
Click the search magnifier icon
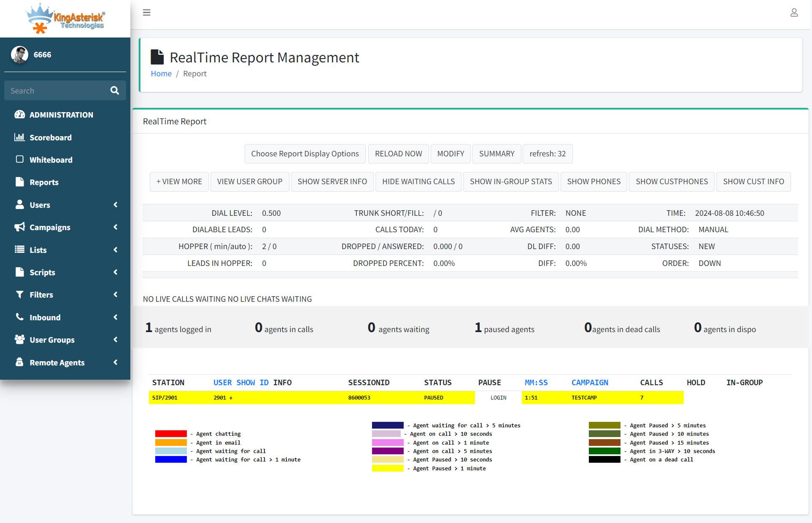[x=115, y=91]
